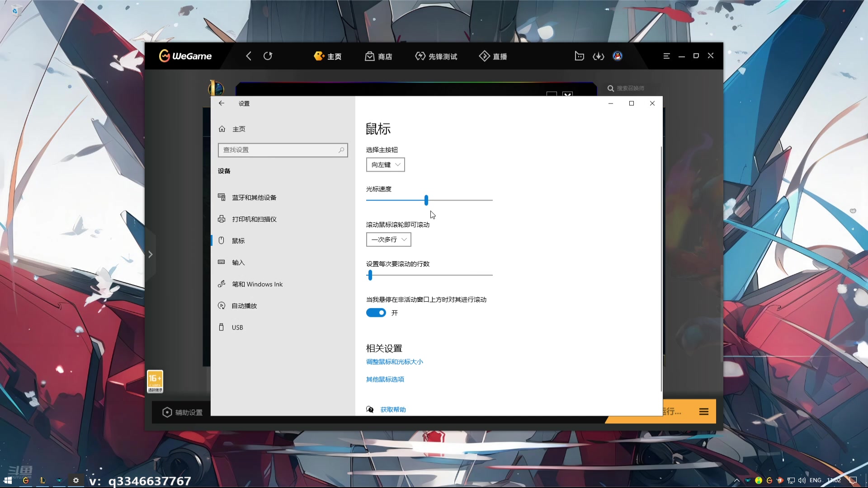Open 调整鼠标和光标大小 link
Screen dimensions: 868x488
(394, 362)
